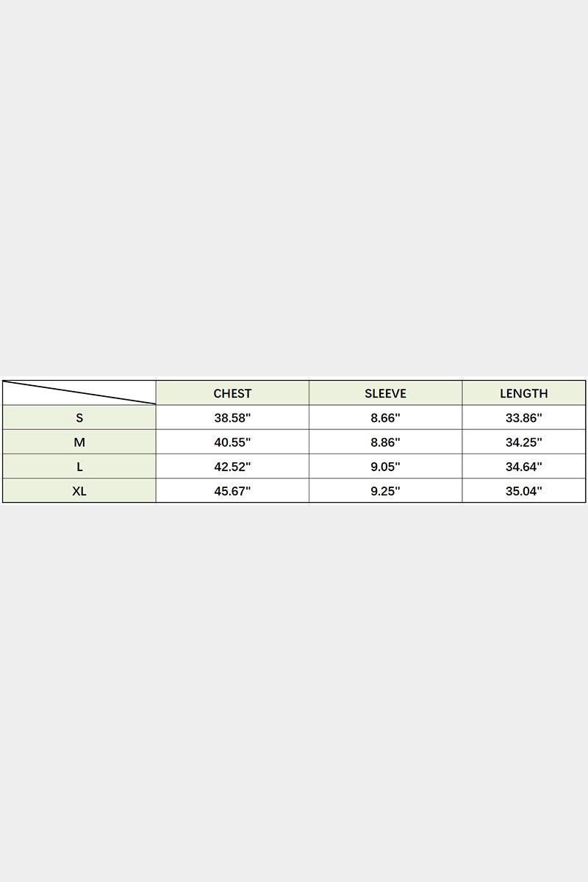
Task: Select the 9.05" sleeve cell
Action: (x=385, y=466)
